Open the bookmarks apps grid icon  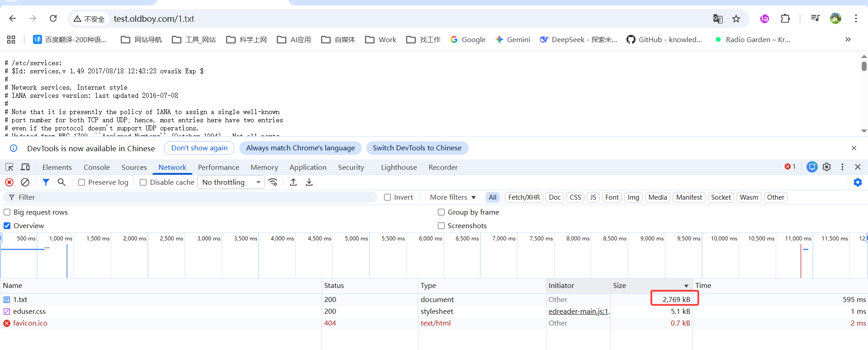[11, 40]
